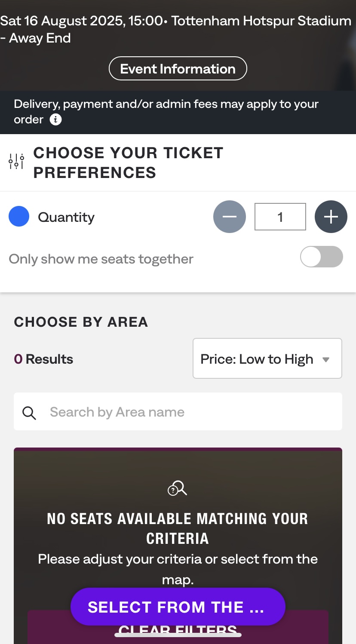Focus the quantity number field
The width and height of the screenshot is (356, 644).
(x=280, y=217)
